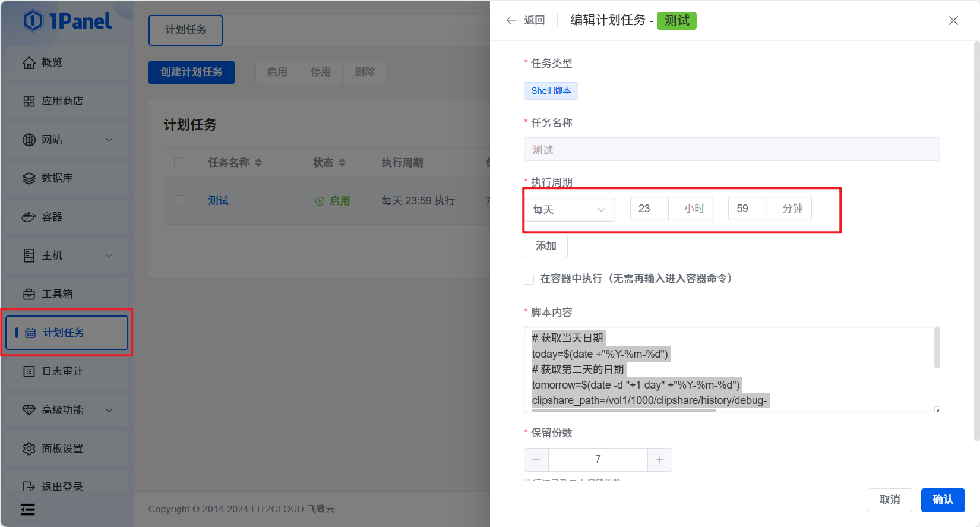Expand the 网站 sidebar submenu
This screenshot has width=980, height=527.
[109, 140]
